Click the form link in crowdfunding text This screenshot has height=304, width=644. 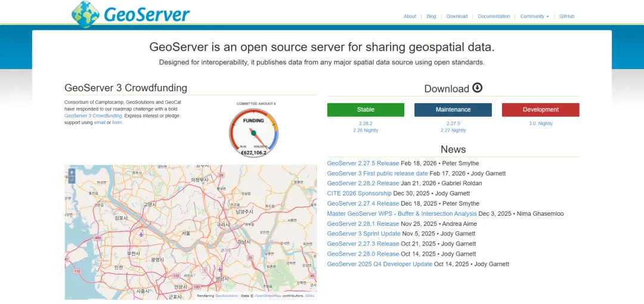[x=117, y=122]
